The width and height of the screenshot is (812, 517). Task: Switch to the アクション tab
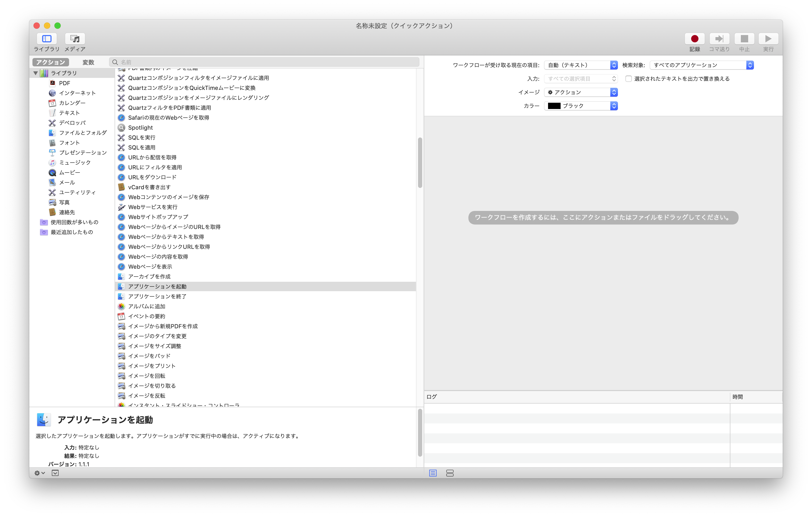point(50,62)
